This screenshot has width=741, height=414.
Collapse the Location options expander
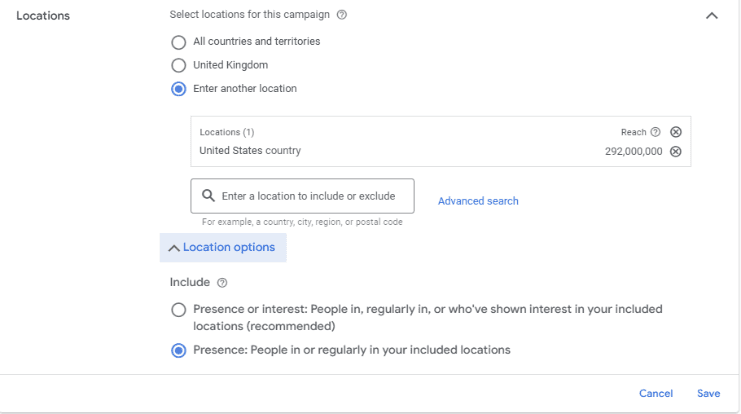(223, 248)
